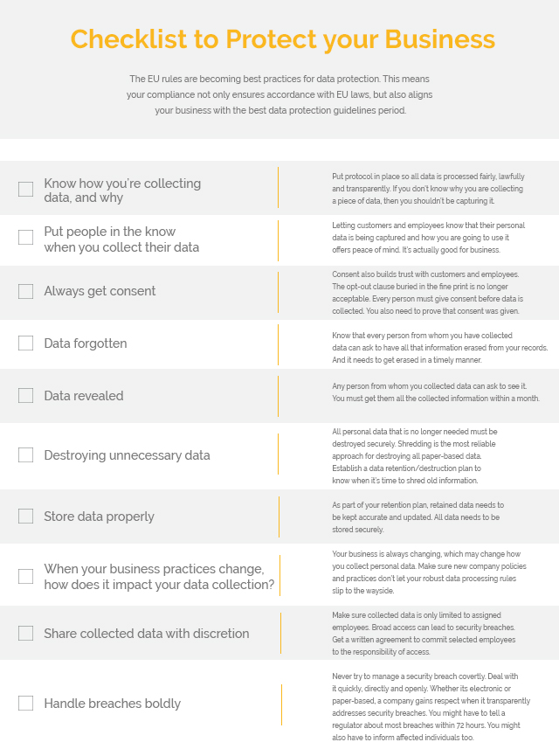This screenshot has width=559, height=756.
Task: Click the 'Data revealed' heading text
Action: [84, 396]
